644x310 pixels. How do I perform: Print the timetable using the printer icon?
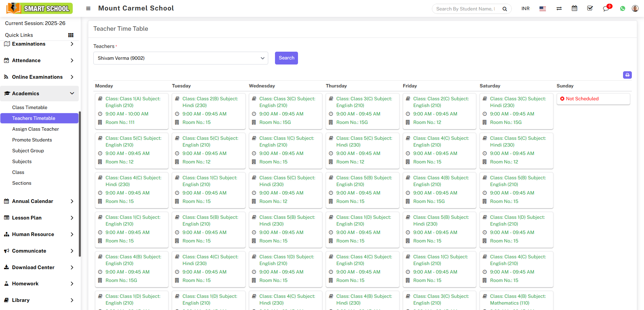point(627,75)
